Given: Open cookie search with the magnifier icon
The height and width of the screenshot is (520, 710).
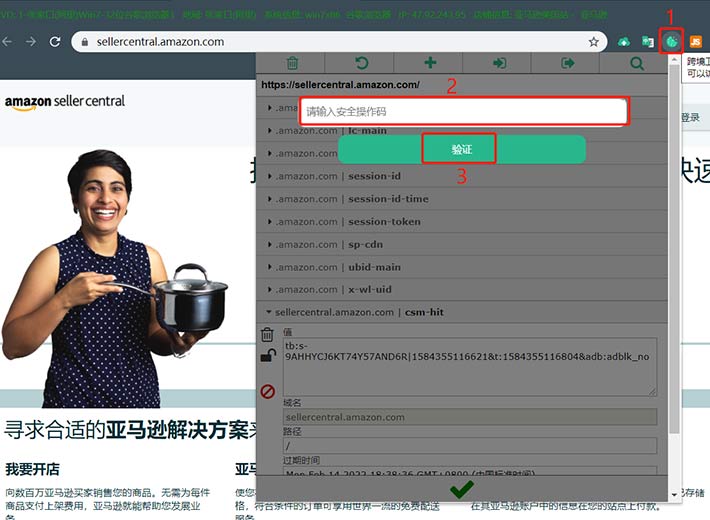Looking at the screenshot, I should pyautogui.click(x=637, y=63).
